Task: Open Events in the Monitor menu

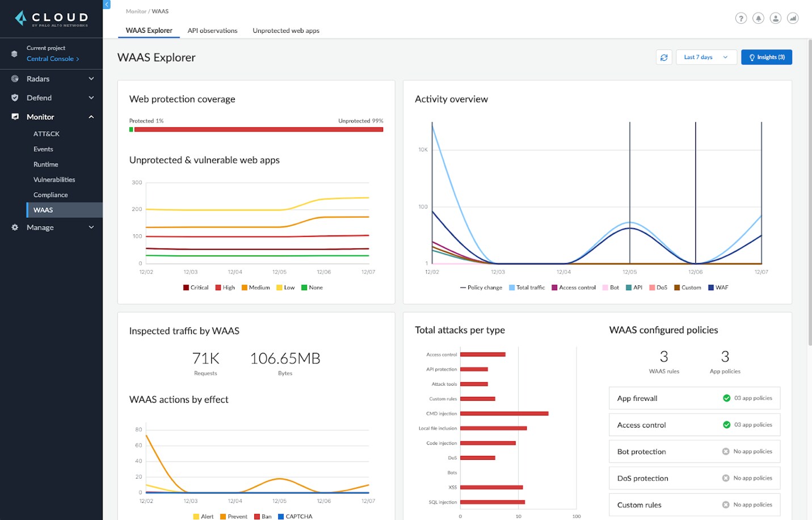Action: [x=43, y=149]
